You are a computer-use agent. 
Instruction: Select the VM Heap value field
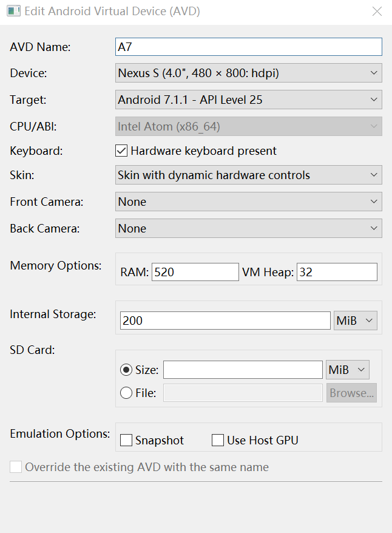337,273
